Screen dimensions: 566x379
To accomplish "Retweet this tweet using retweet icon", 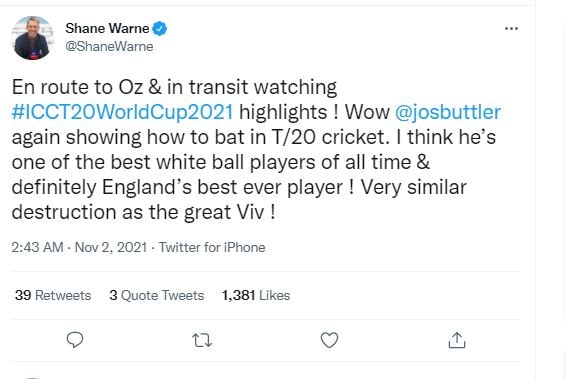I will pyautogui.click(x=202, y=340).
